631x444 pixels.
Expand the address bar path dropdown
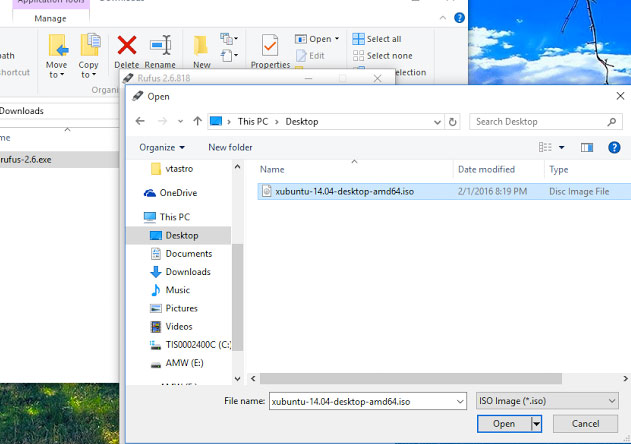pyautogui.click(x=437, y=122)
